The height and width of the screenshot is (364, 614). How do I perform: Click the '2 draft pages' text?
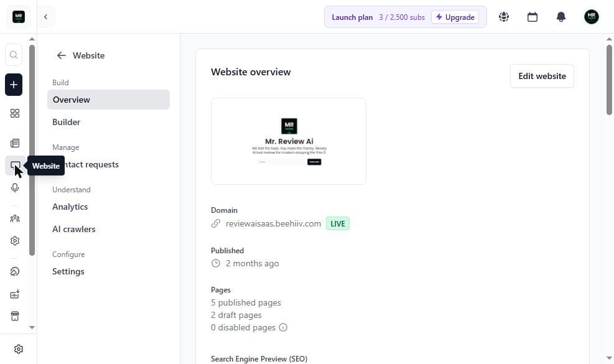click(x=236, y=315)
